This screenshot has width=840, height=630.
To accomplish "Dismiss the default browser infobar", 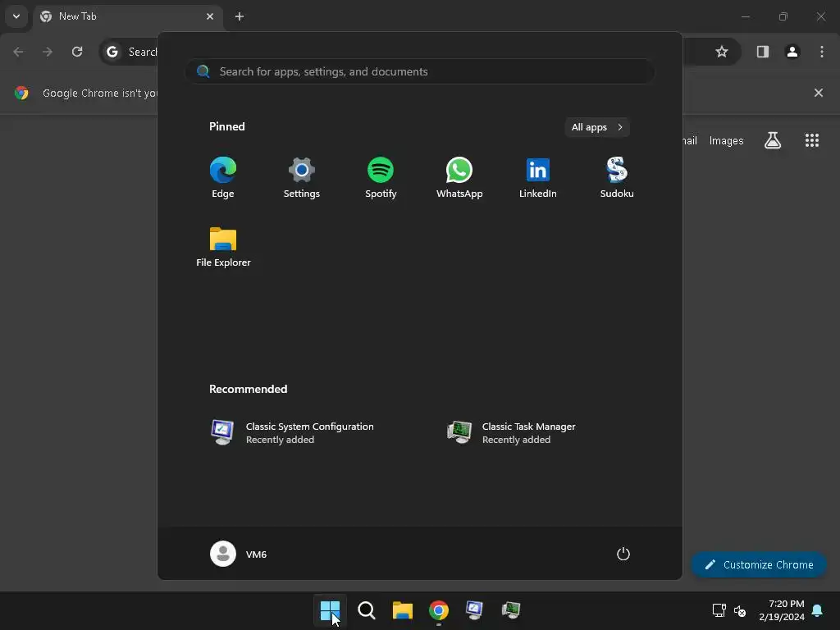I will coord(819,93).
